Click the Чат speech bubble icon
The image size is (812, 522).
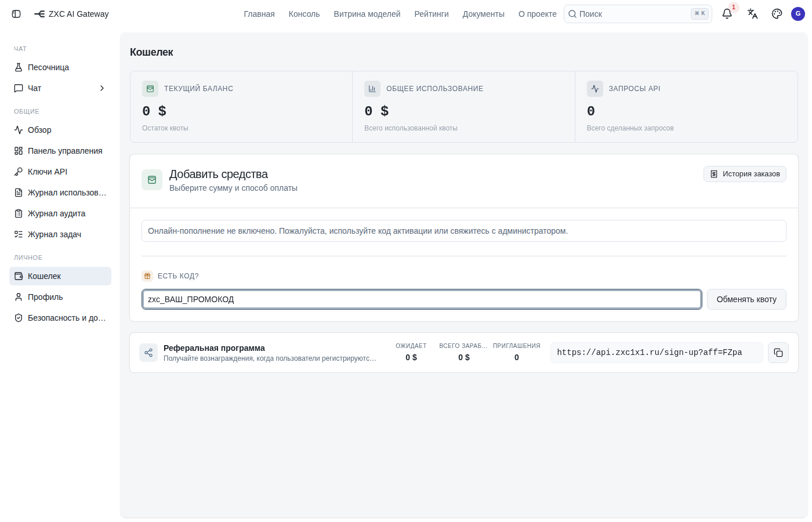click(x=19, y=88)
